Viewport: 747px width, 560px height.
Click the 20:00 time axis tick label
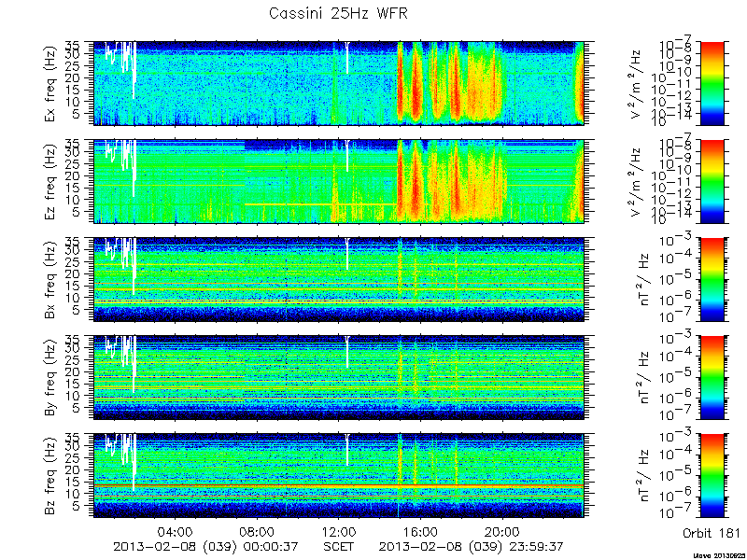[502, 531]
